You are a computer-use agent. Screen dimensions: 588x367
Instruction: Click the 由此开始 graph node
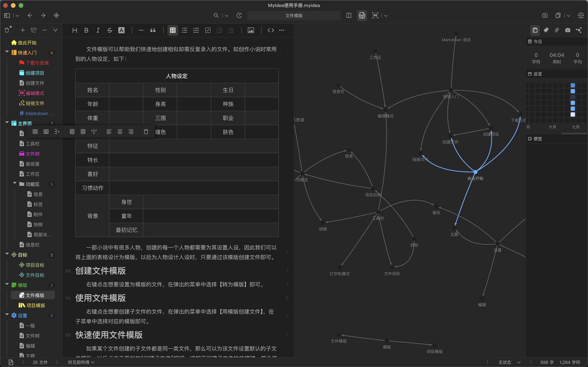tap(475, 172)
